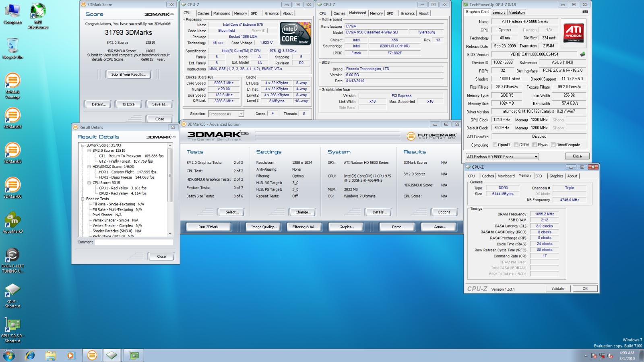The width and height of the screenshot is (644, 362).
Task: Click the taskbar clock showing 4:00 AM
Action: [x=627, y=356]
